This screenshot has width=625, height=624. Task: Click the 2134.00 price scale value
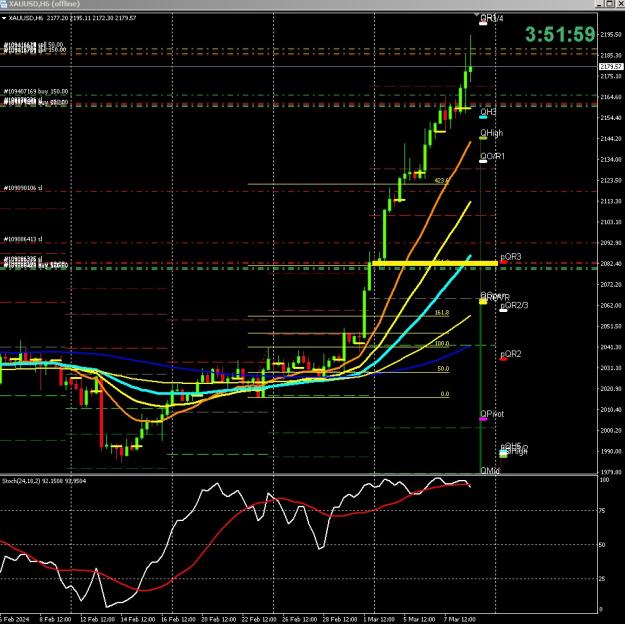click(x=611, y=159)
